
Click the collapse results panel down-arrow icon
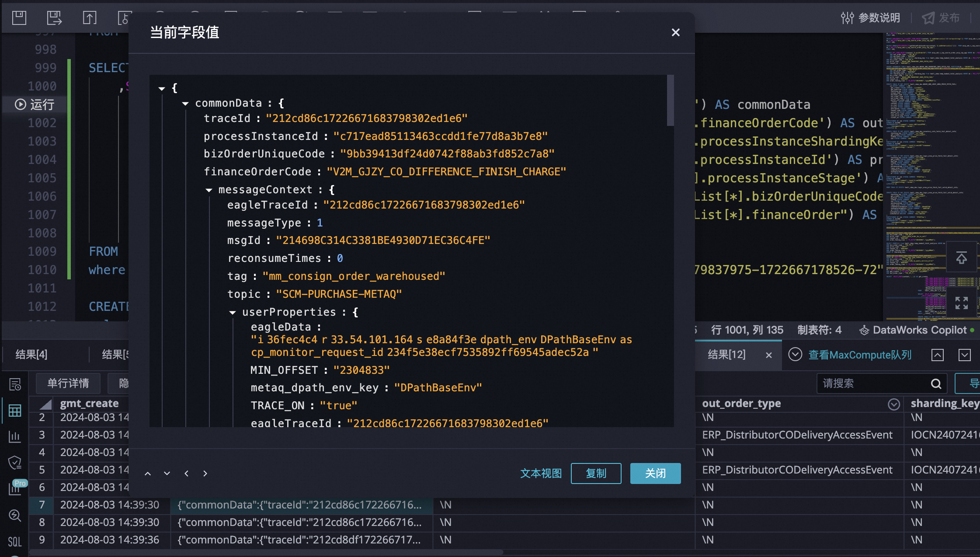click(964, 355)
